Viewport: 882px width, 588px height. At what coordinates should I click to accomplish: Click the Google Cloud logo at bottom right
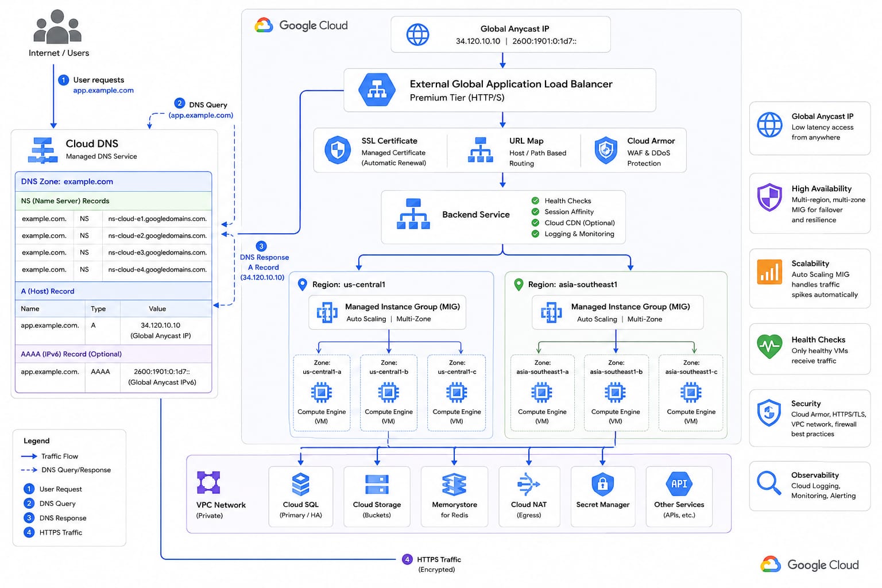point(810,565)
